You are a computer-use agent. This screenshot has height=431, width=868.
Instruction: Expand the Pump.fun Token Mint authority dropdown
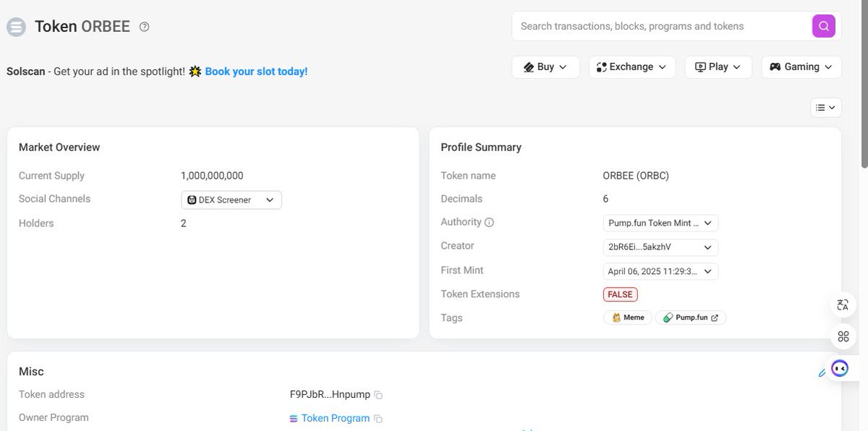point(660,223)
